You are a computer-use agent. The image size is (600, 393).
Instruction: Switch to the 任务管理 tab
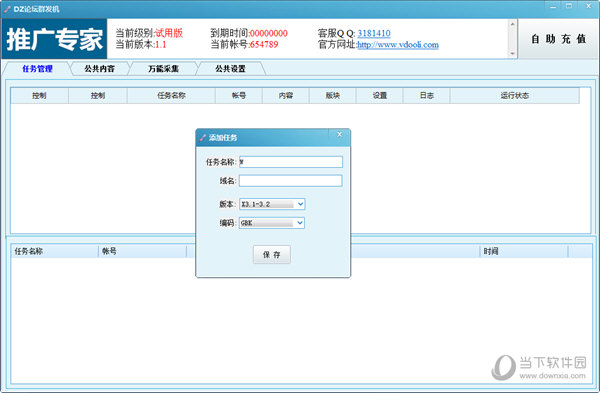[37, 68]
